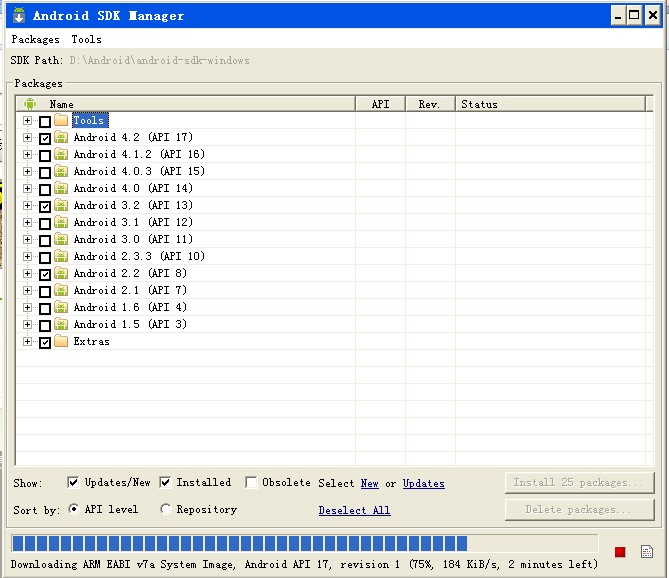Screen dimensions: 669x578
Task: Expand the Android 2.2 (API 8) node
Action: (x=27, y=273)
